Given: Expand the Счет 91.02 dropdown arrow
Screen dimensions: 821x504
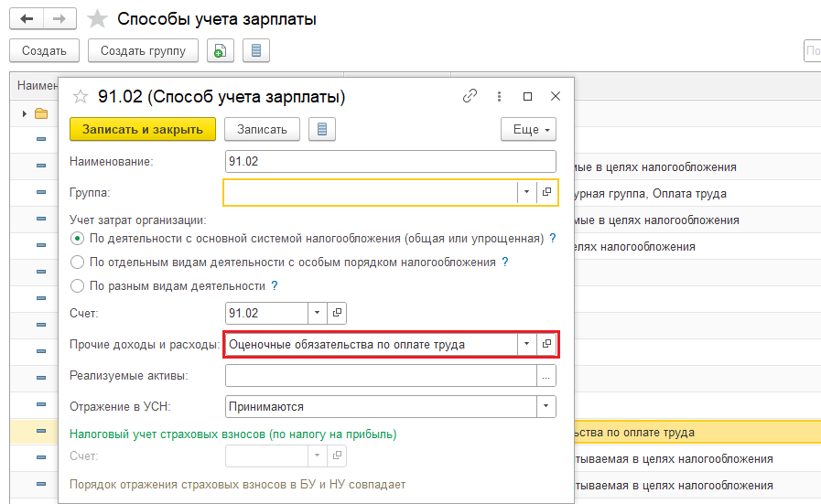Looking at the screenshot, I should (317, 313).
